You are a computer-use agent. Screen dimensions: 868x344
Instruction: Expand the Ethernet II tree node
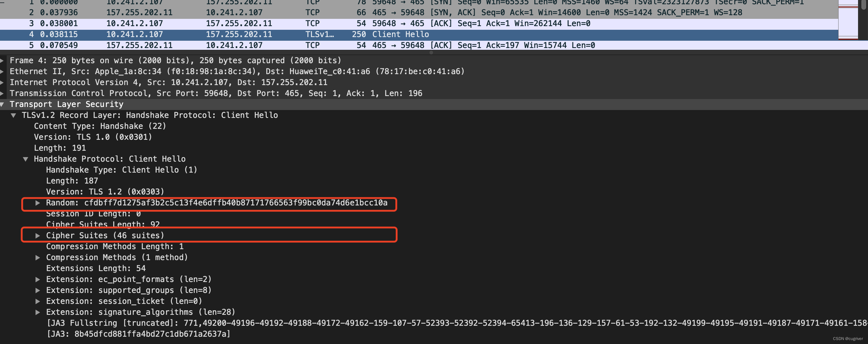2,71
